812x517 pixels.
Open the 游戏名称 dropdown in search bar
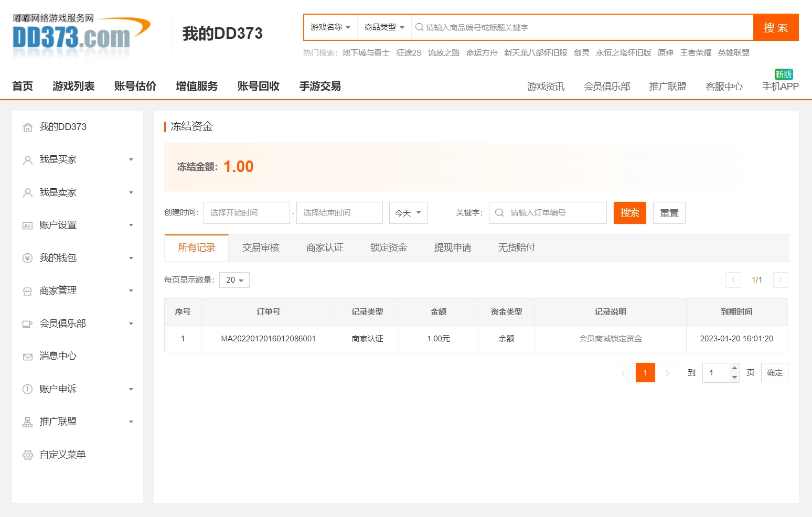click(x=330, y=27)
